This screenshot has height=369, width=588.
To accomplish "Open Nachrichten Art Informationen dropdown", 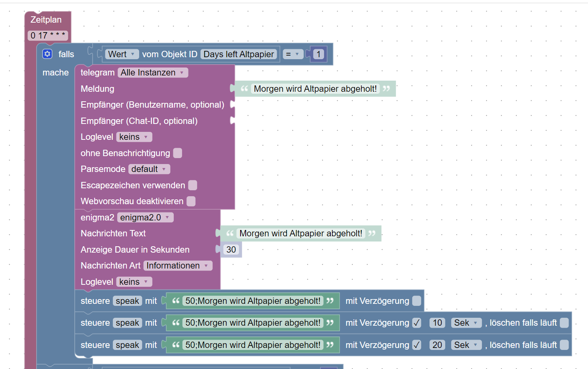I will point(178,266).
